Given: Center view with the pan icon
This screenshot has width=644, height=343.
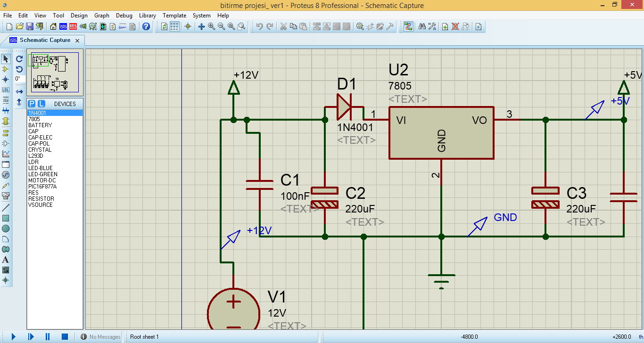Looking at the screenshot, I should pyautogui.click(x=201, y=26).
